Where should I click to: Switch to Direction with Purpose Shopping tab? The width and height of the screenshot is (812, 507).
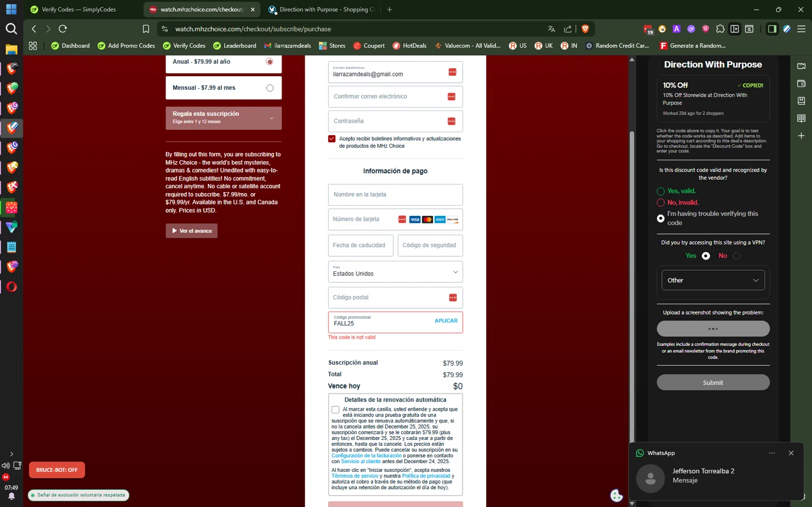[322, 9]
